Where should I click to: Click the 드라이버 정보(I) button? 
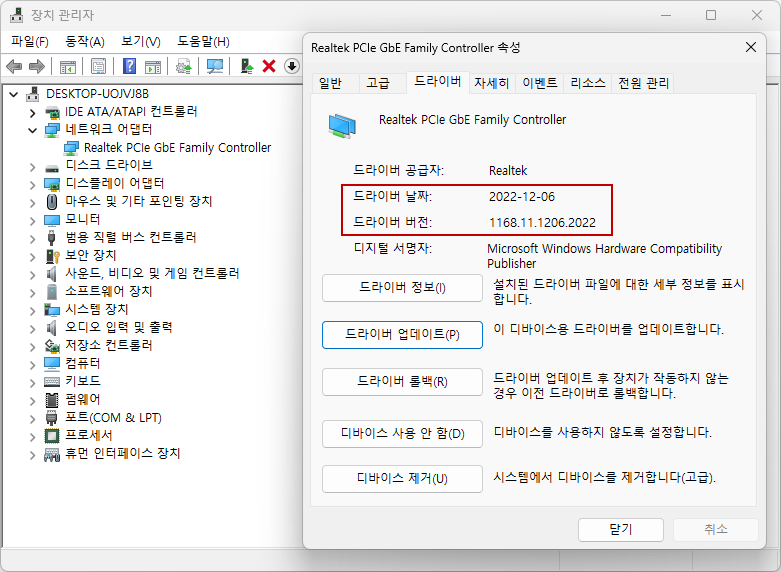pyautogui.click(x=402, y=288)
